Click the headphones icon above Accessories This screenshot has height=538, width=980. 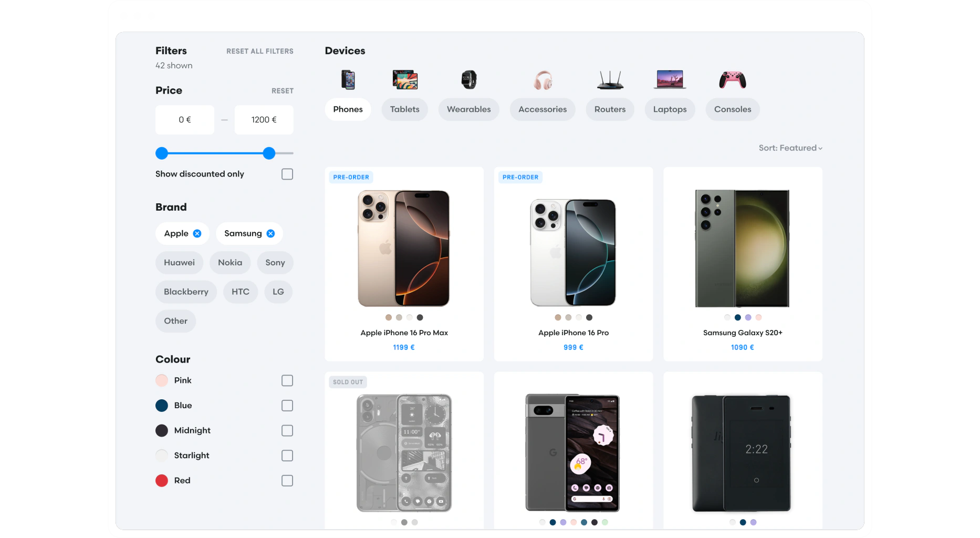pyautogui.click(x=543, y=80)
